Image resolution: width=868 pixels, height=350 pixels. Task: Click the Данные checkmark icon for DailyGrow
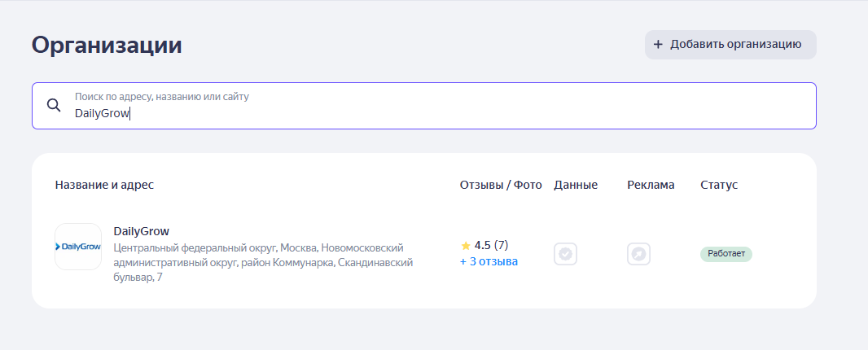coord(565,254)
